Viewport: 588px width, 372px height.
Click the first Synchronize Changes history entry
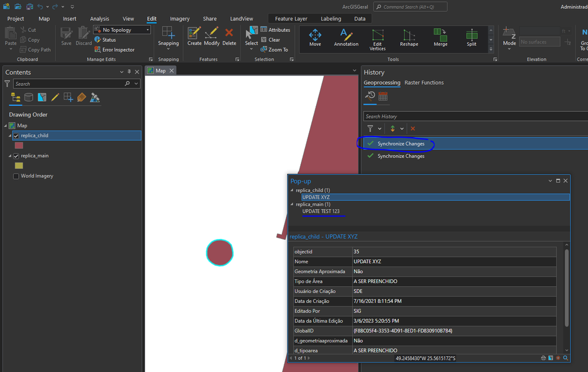401,144
